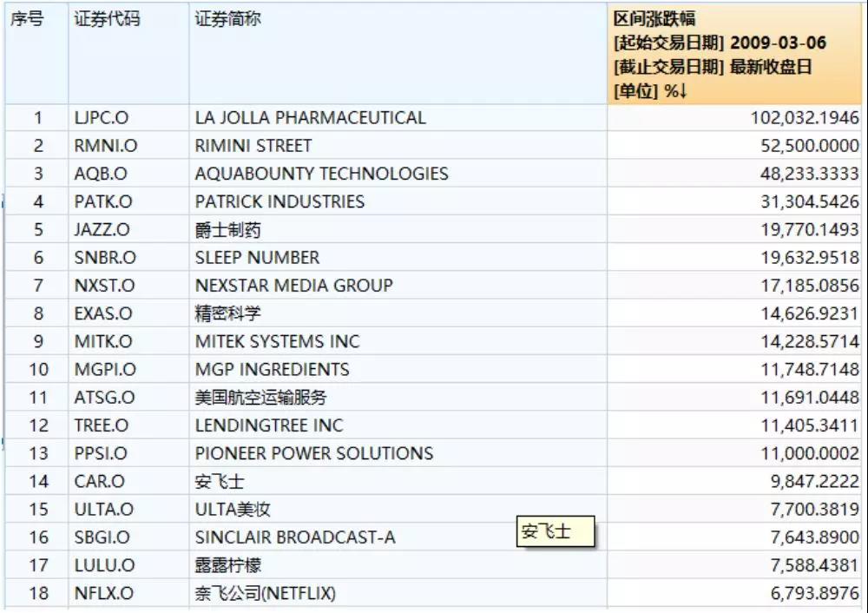
Task: Select ticker EXAS.O
Action: (103, 313)
